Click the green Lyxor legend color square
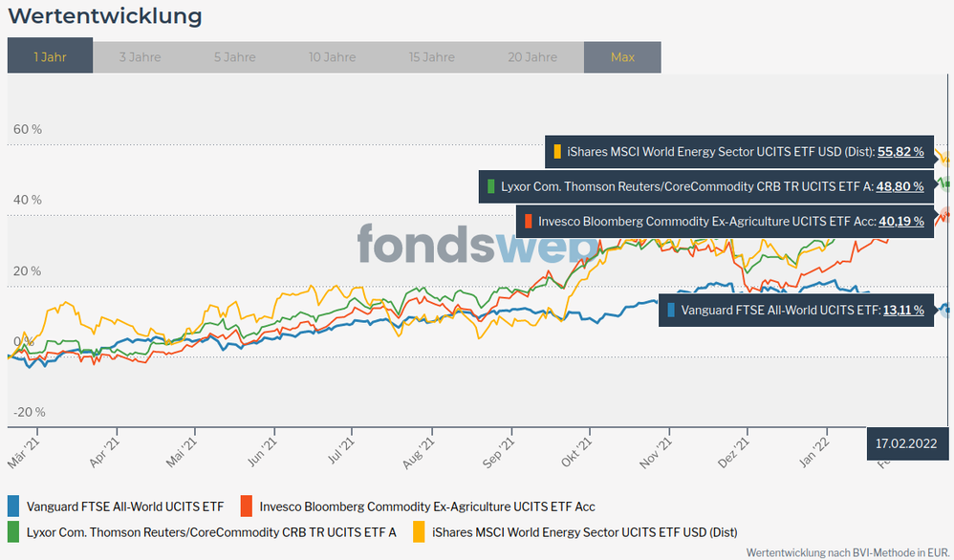954x560 pixels. pyautogui.click(x=13, y=531)
